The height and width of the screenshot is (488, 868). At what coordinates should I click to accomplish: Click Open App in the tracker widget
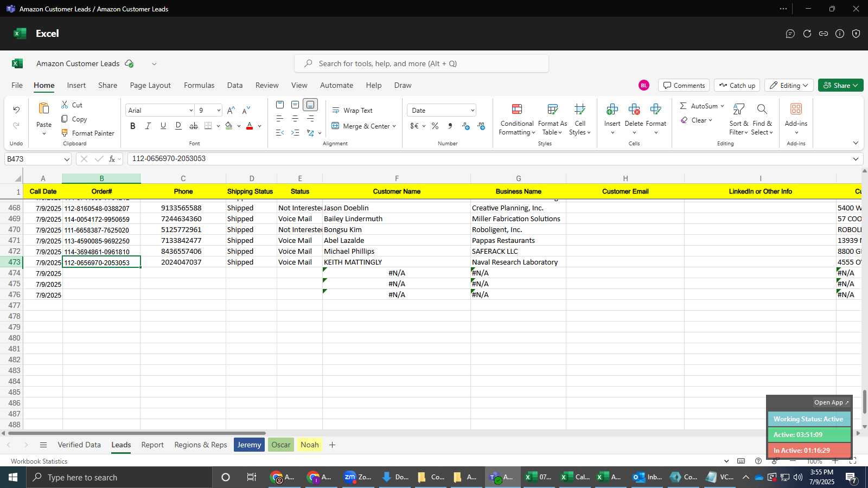coord(831,402)
